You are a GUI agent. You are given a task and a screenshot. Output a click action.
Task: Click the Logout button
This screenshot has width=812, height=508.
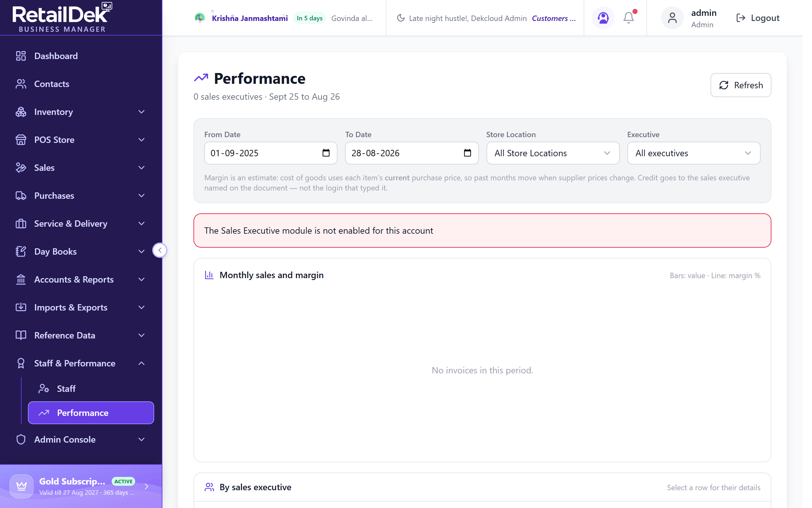pyautogui.click(x=757, y=18)
